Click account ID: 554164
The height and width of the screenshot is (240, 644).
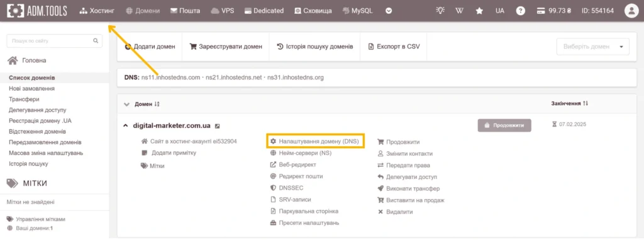[x=597, y=11]
